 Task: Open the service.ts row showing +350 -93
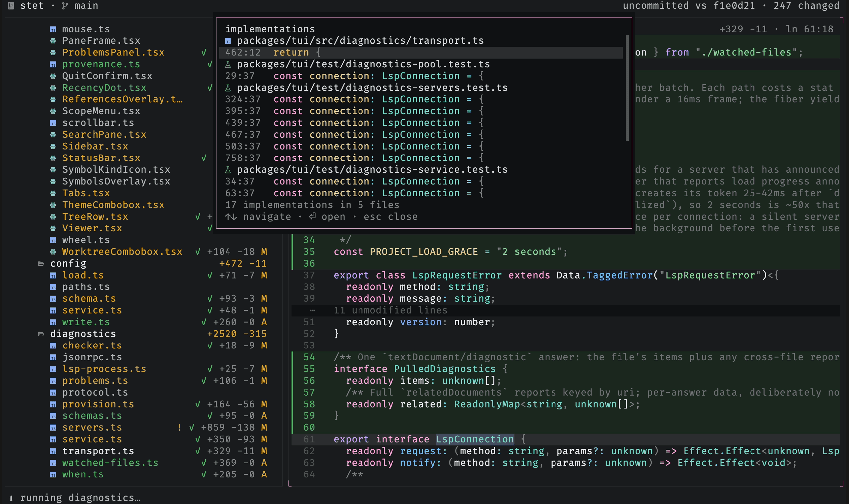[x=92, y=439]
